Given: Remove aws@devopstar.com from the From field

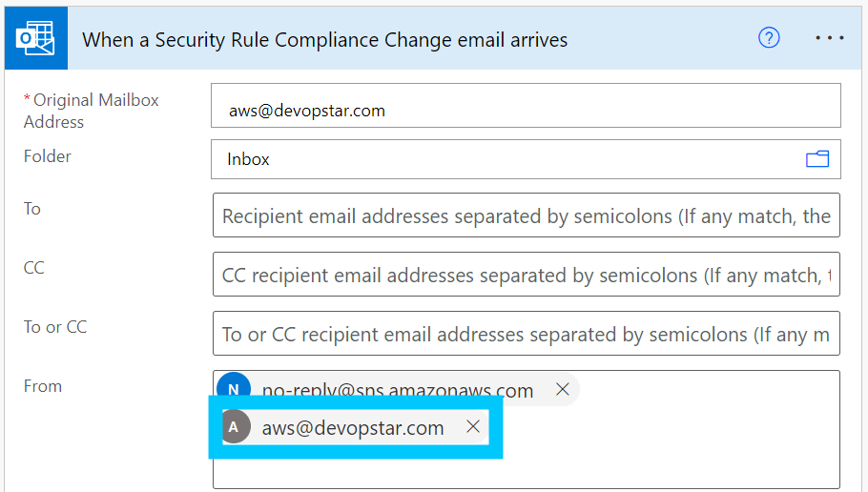Looking at the screenshot, I should point(473,427).
